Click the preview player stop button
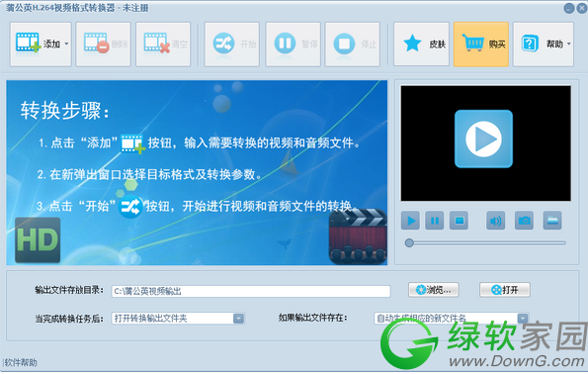This screenshot has width=588, height=374. click(x=459, y=221)
